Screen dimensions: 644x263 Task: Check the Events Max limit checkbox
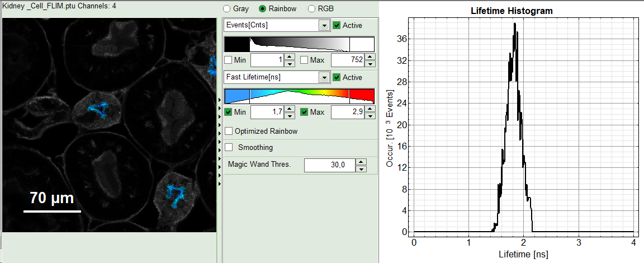tap(305, 60)
